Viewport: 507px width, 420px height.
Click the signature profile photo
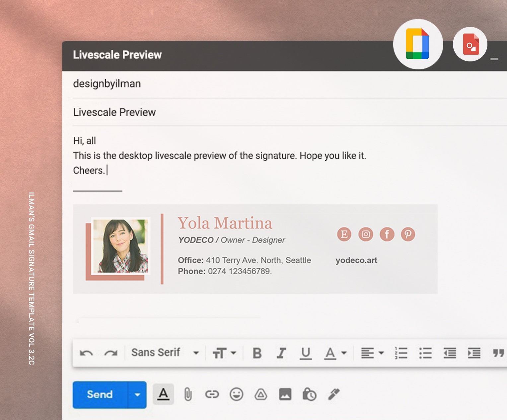[120, 246]
